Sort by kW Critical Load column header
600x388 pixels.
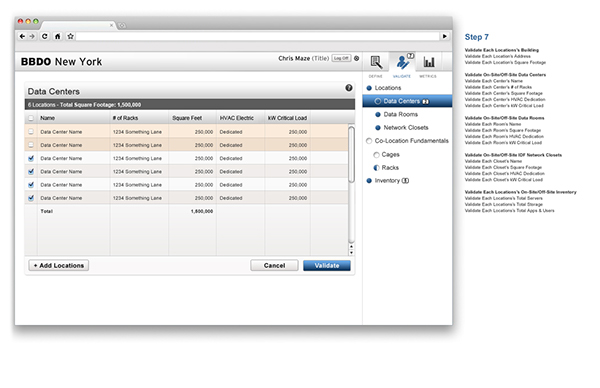point(287,118)
